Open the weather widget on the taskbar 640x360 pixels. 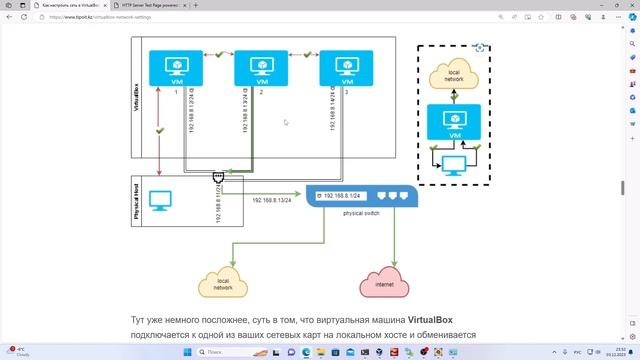click(18, 352)
